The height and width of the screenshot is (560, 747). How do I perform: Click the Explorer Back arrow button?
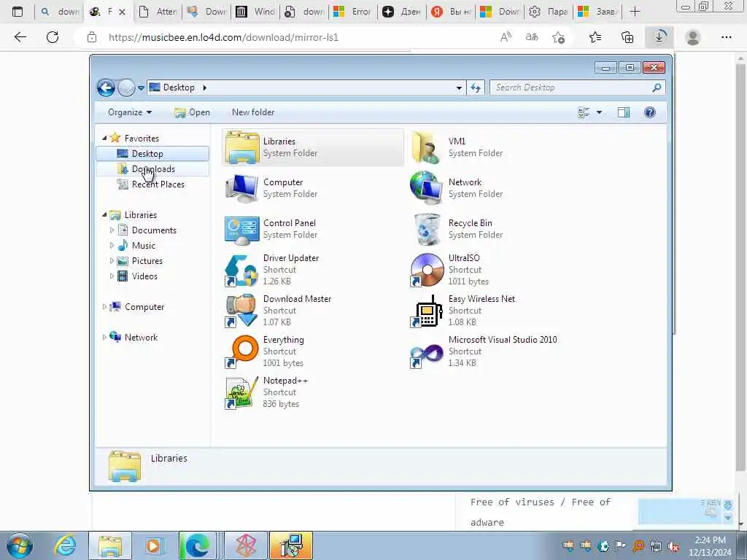tap(106, 87)
